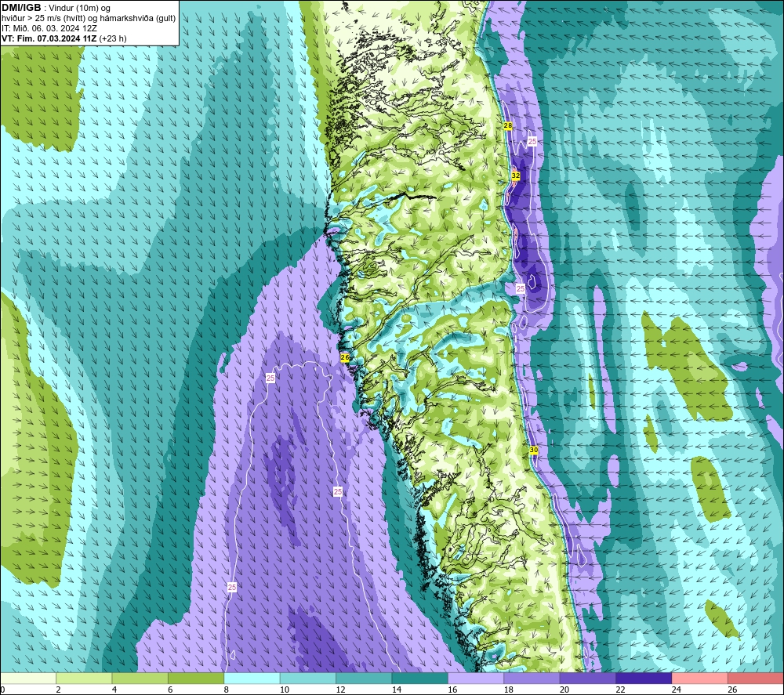Click the 'DMI/IGB' heading in the legend box
784x695 pixels.
tap(21, 8)
